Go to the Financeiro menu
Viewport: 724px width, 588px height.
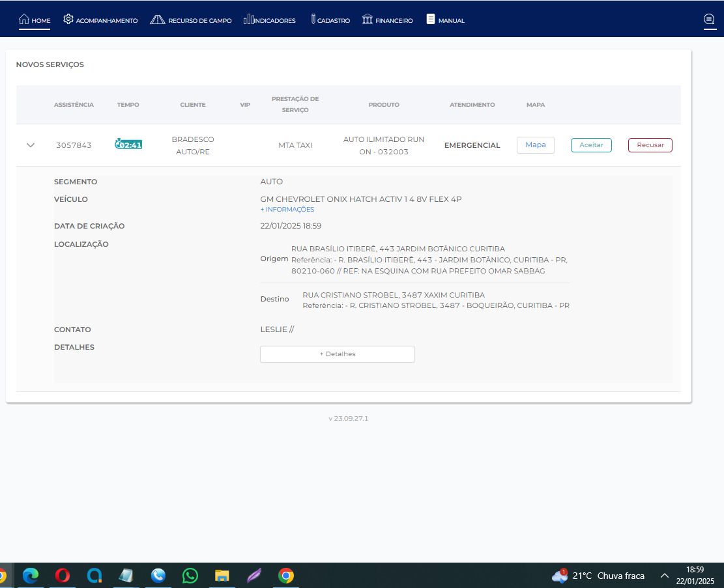coord(387,20)
